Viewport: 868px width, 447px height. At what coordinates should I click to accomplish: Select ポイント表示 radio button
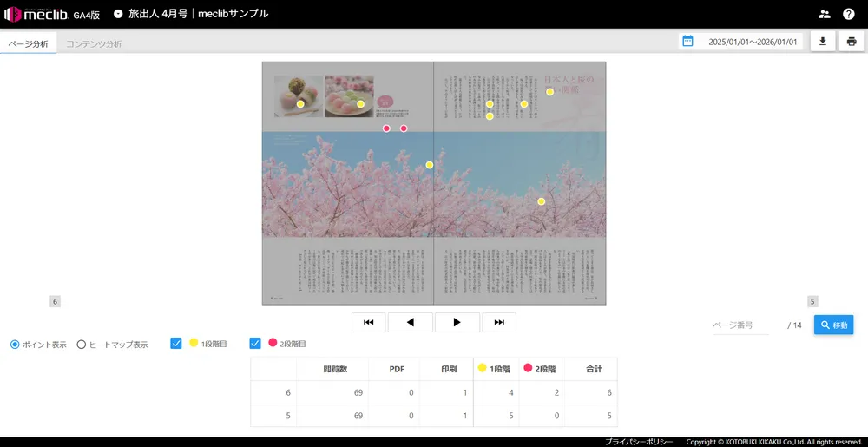(15, 344)
